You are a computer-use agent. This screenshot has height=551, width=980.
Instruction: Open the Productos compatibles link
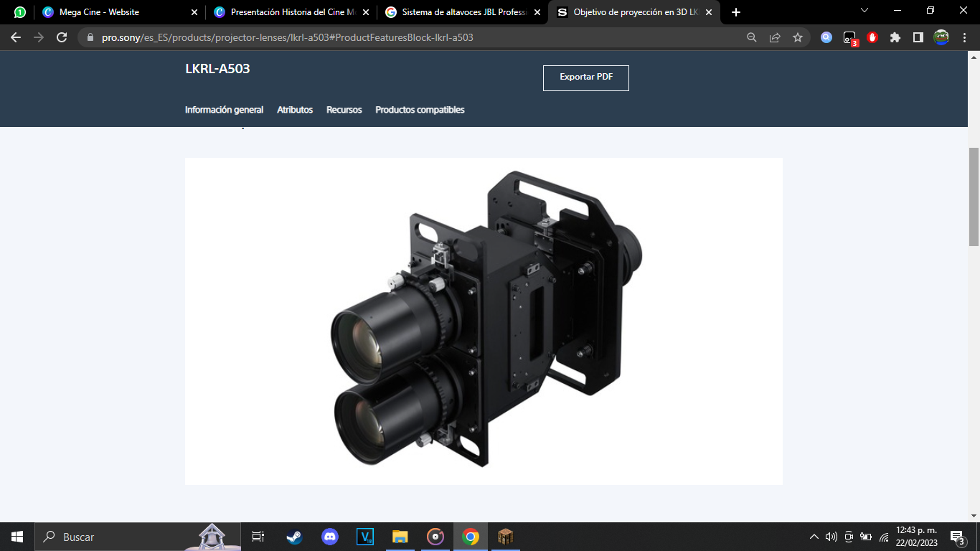[420, 110]
